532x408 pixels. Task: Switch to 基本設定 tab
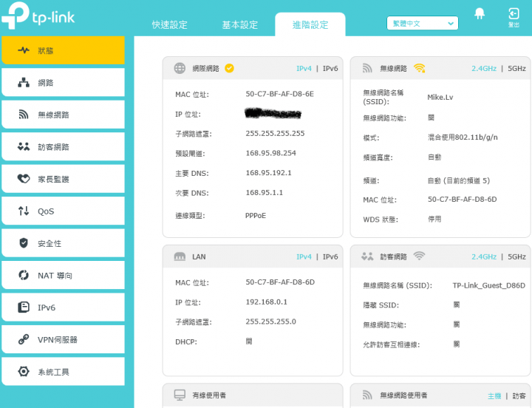click(240, 25)
